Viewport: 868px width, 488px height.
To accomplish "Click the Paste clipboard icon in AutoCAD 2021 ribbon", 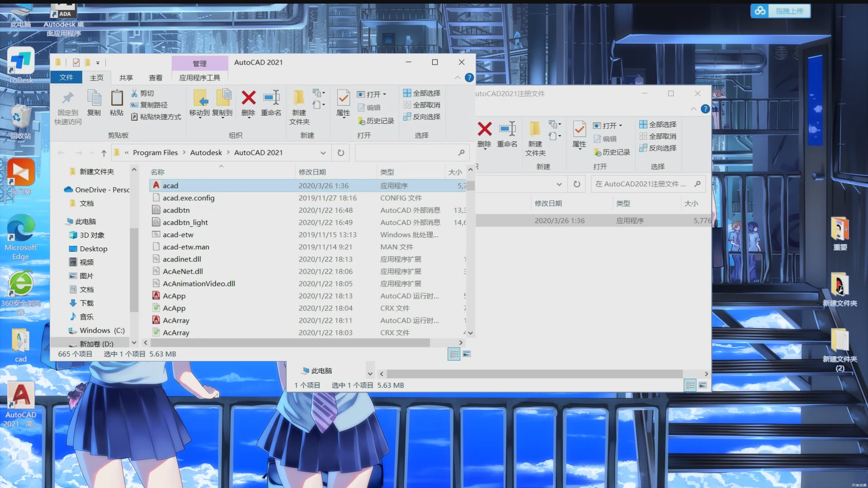I will [x=117, y=103].
